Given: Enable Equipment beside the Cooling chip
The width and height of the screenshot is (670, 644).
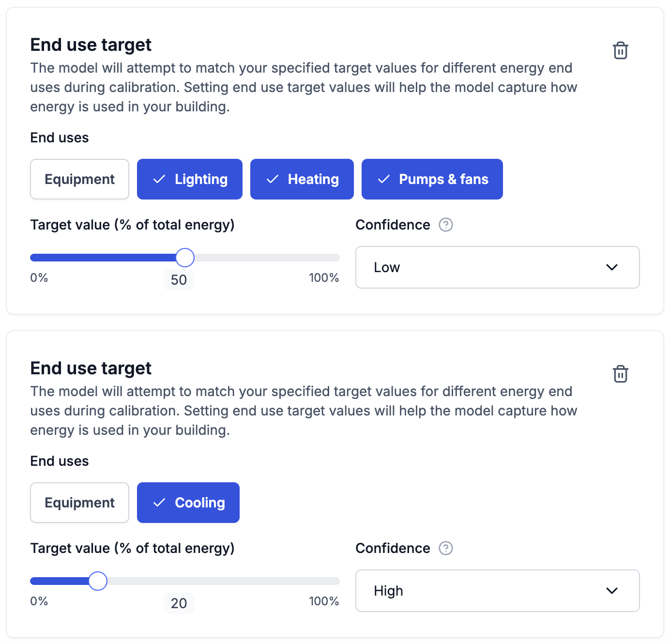Looking at the screenshot, I should [x=79, y=503].
